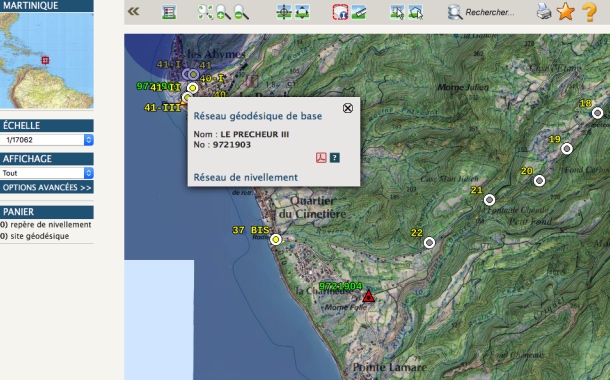Close the LE PRECHEUR III popup
The image size is (610, 380).
pos(348,108)
